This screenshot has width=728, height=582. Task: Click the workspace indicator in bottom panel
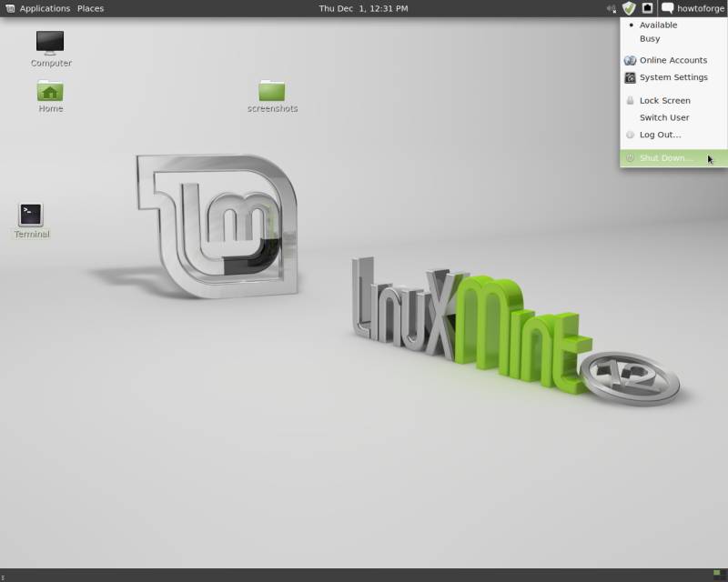click(x=716, y=573)
